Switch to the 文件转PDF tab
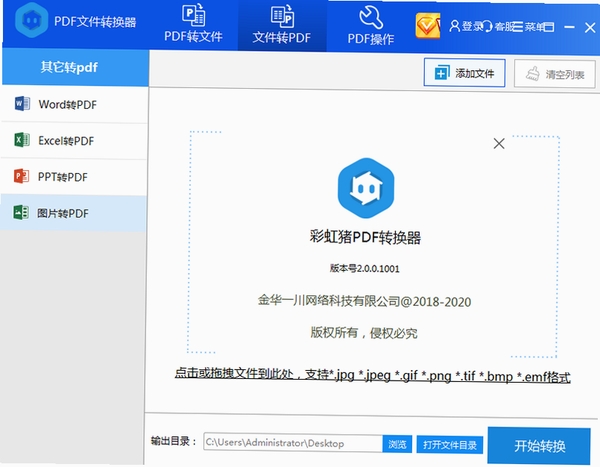The width and height of the screenshot is (600, 467). pyautogui.click(x=282, y=25)
